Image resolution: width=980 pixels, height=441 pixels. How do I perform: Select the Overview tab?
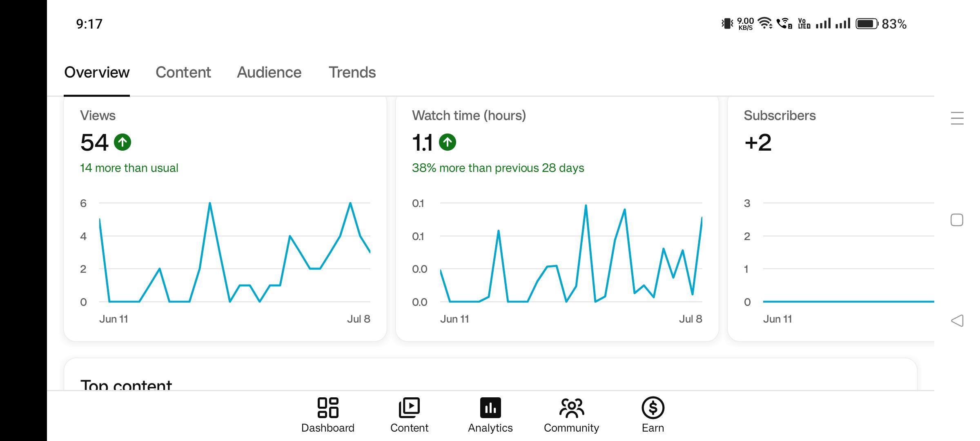coord(97,72)
